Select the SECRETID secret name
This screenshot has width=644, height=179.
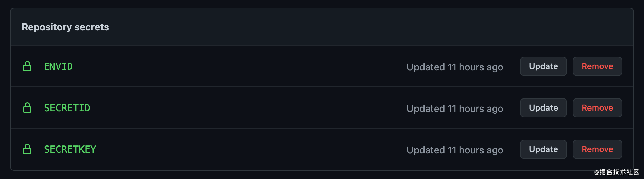67,108
